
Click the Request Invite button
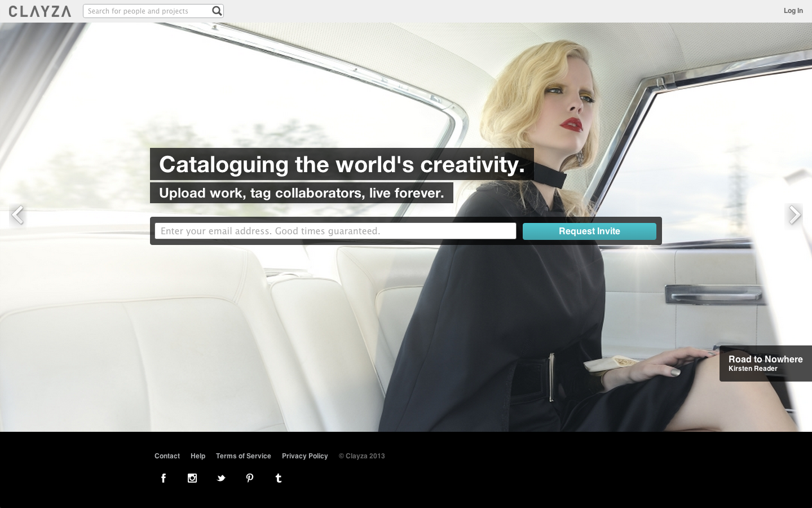coord(589,231)
